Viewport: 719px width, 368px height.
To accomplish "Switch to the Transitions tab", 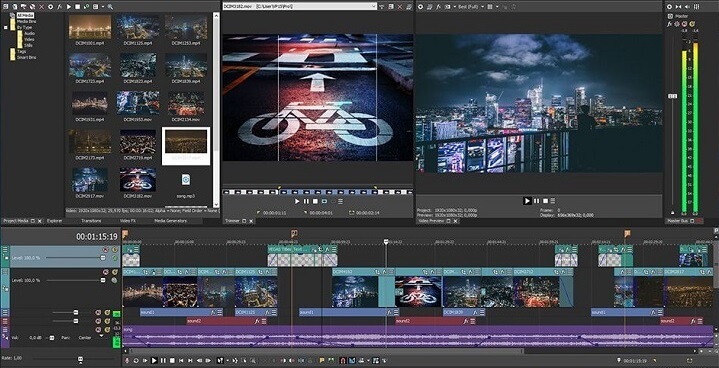I will point(91,221).
